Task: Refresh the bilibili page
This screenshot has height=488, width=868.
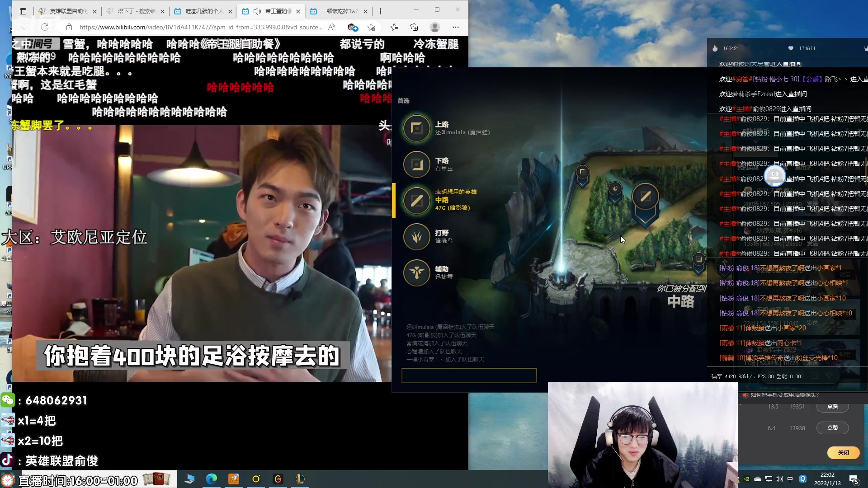Action: 45,27
